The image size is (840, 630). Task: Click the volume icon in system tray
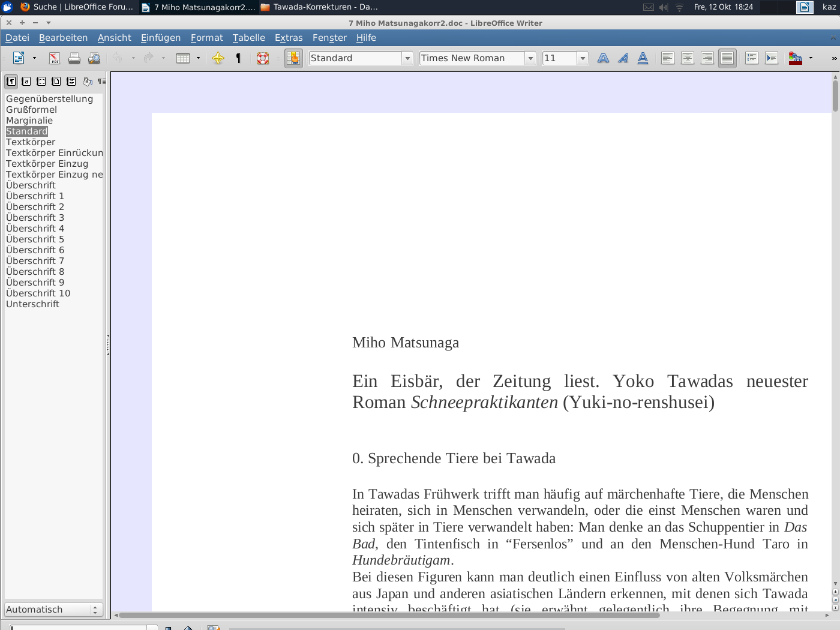tap(664, 7)
